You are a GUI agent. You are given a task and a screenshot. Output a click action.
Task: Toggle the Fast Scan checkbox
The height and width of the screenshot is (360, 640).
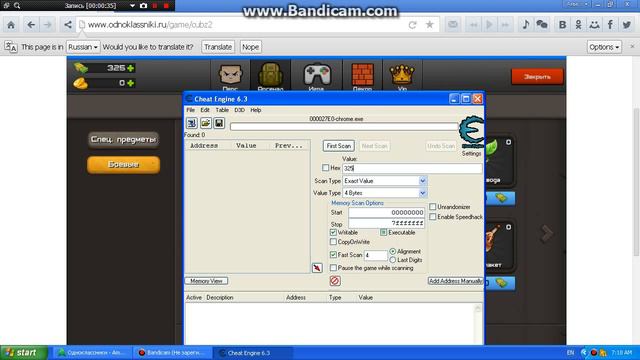(333, 255)
